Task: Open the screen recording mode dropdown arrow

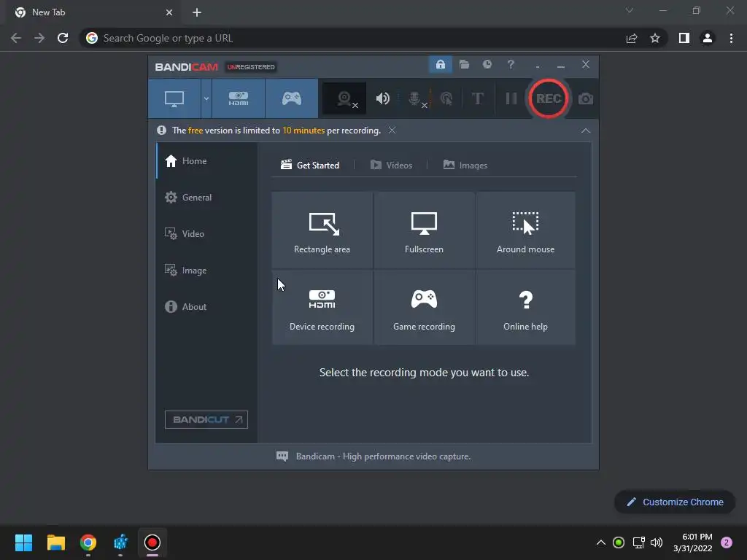Action: (x=206, y=98)
